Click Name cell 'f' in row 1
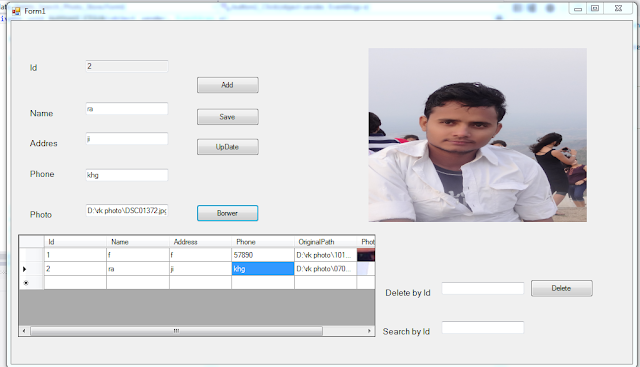This screenshot has width=640, height=367. [x=138, y=255]
